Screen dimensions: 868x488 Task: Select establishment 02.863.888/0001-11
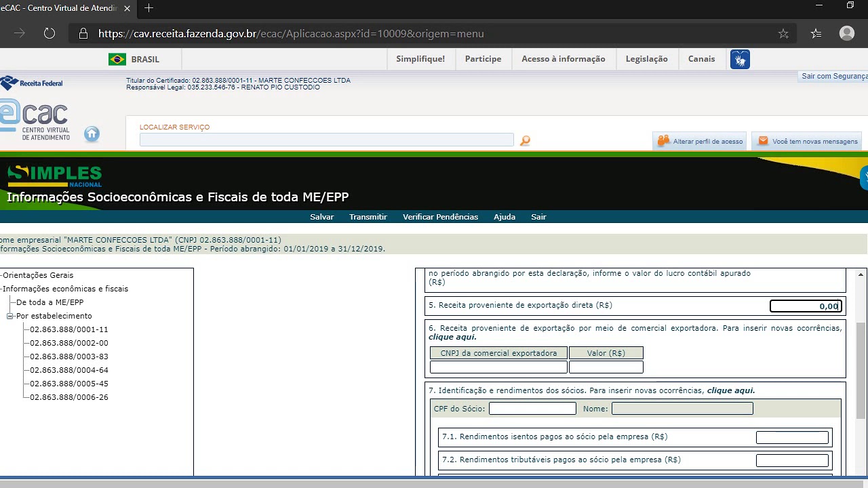tap(69, 329)
